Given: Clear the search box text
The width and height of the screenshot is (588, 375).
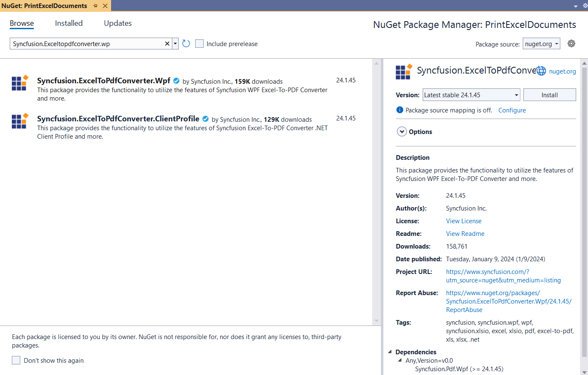Looking at the screenshot, I should [x=167, y=44].
